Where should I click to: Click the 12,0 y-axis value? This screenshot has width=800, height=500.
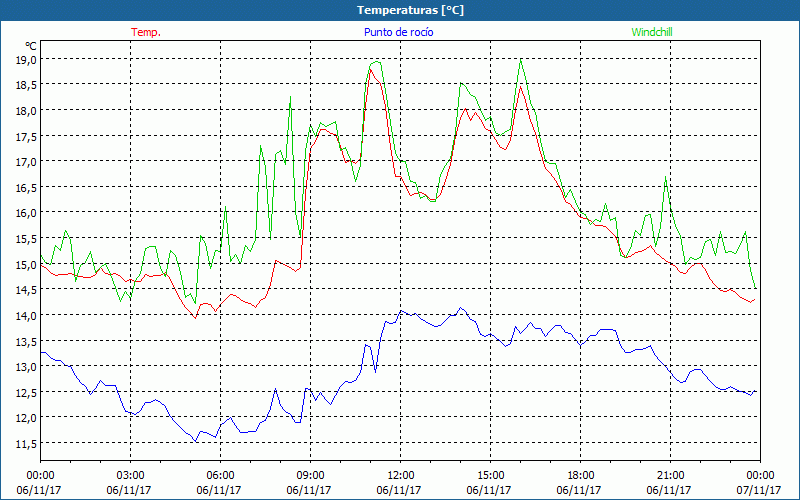coord(26,418)
